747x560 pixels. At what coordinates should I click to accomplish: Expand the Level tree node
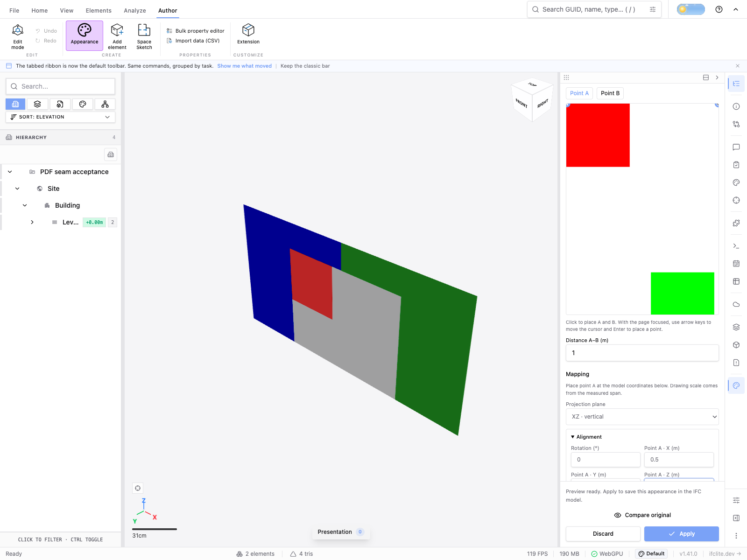click(32, 222)
